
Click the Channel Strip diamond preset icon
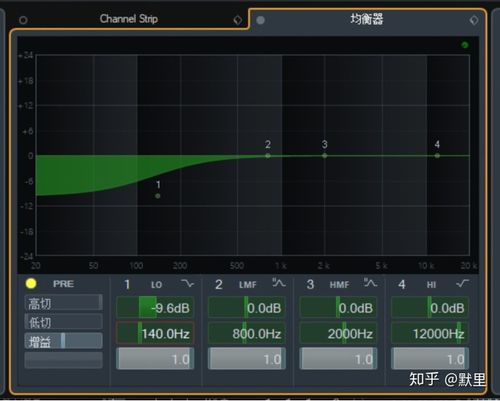click(238, 20)
